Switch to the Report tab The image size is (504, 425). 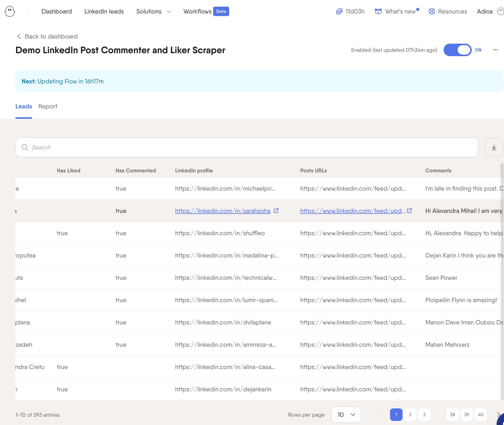click(x=48, y=106)
